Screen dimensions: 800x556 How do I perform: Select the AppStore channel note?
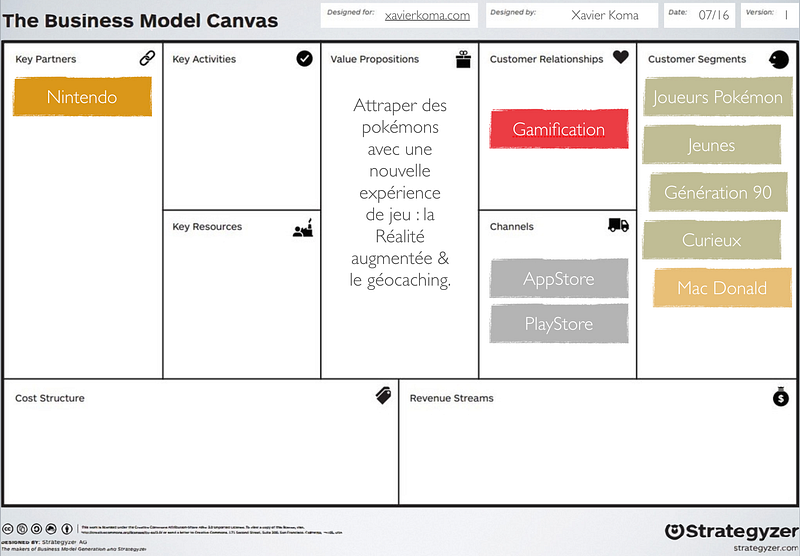(559, 279)
